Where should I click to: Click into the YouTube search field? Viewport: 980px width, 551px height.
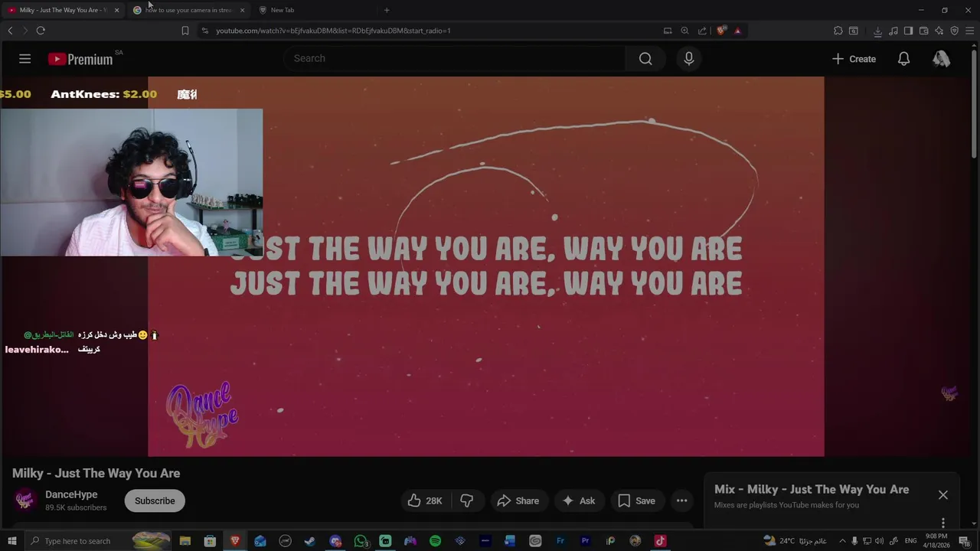click(x=456, y=59)
